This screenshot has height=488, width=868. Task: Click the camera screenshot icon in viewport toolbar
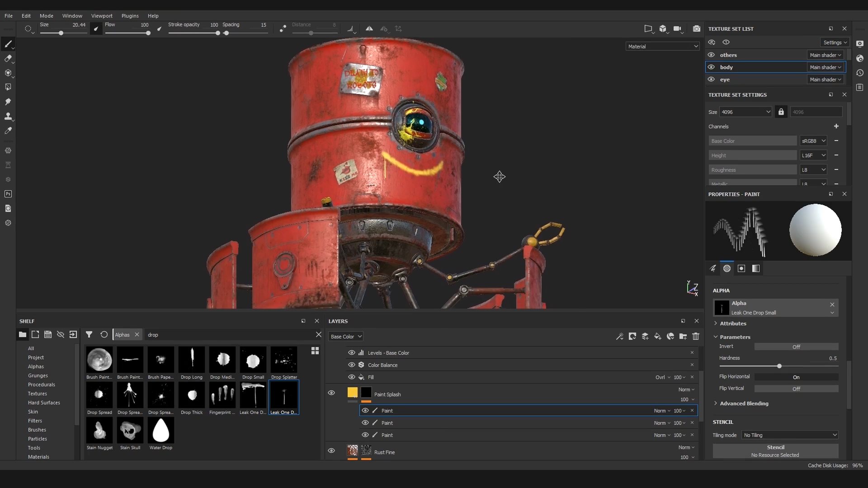click(x=697, y=29)
